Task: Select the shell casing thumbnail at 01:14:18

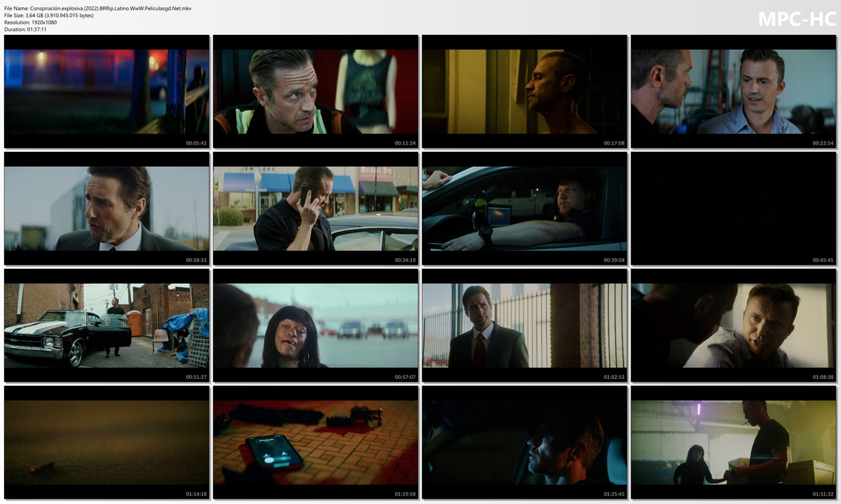Action: [106, 442]
